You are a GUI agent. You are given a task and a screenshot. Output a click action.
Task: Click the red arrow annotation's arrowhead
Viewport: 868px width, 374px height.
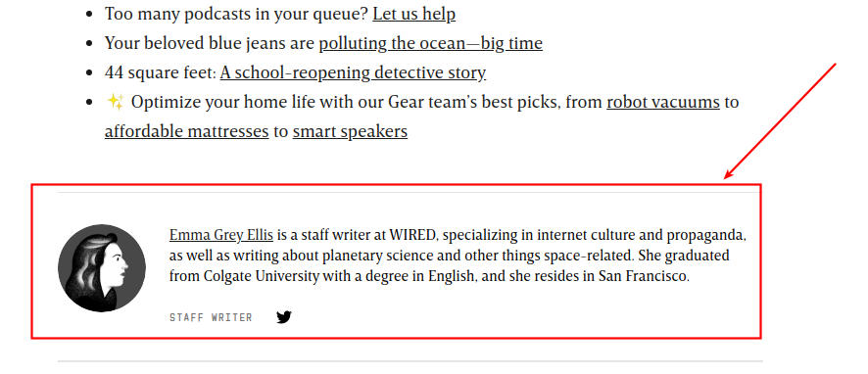pyautogui.click(x=730, y=173)
